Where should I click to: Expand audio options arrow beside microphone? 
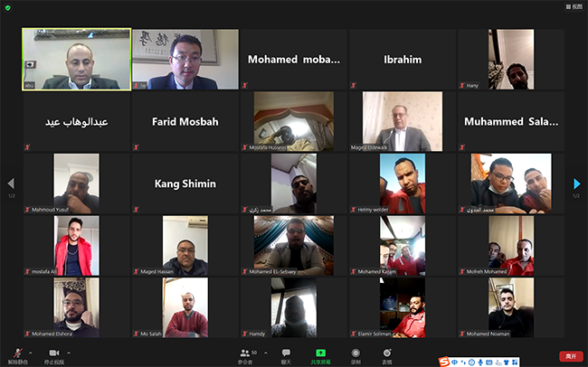(31, 353)
